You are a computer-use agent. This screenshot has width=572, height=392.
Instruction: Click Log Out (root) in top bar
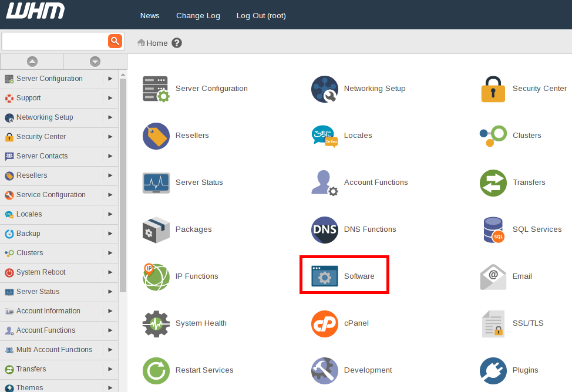tap(261, 16)
